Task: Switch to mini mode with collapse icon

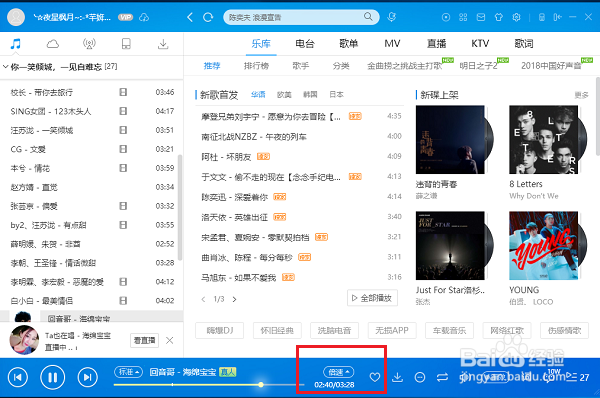Action: point(558,17)
